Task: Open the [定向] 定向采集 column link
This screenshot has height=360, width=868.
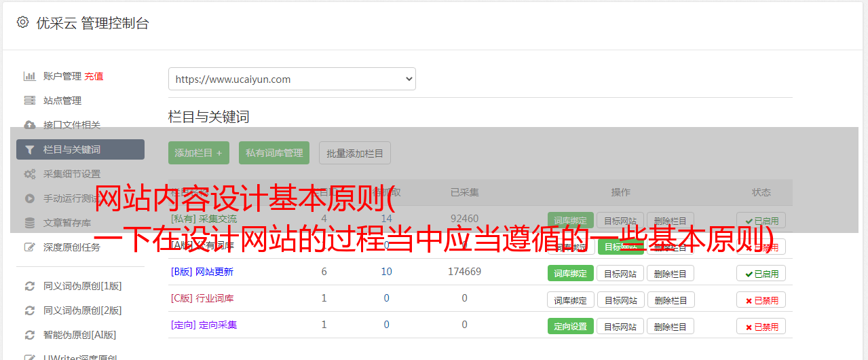Action: click(x=204, y=325)
